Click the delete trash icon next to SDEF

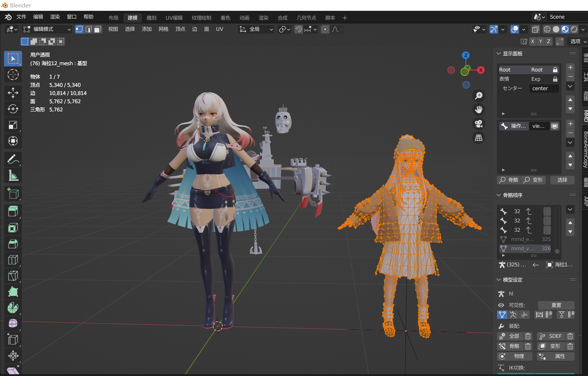570,336
